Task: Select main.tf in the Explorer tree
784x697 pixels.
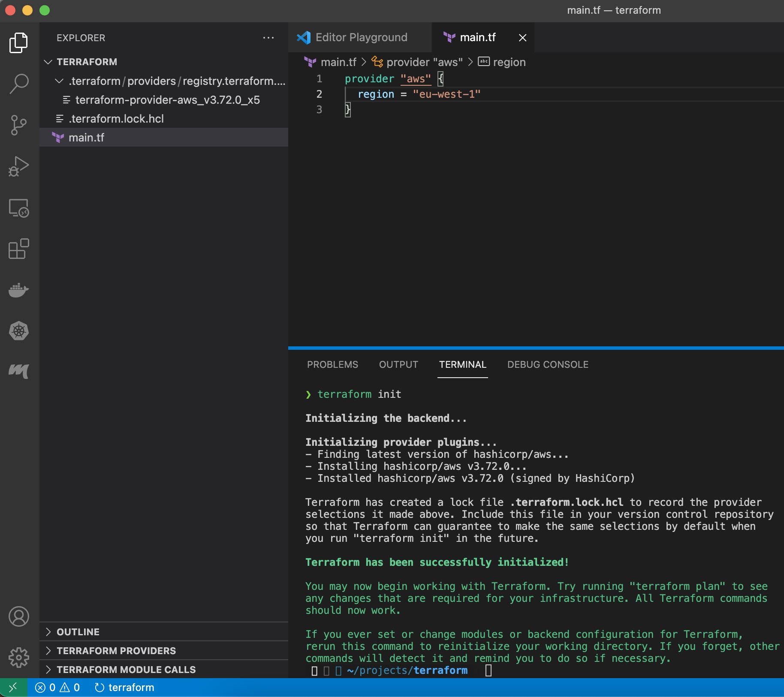Action: pyautogui.click(x=164, y=138)
